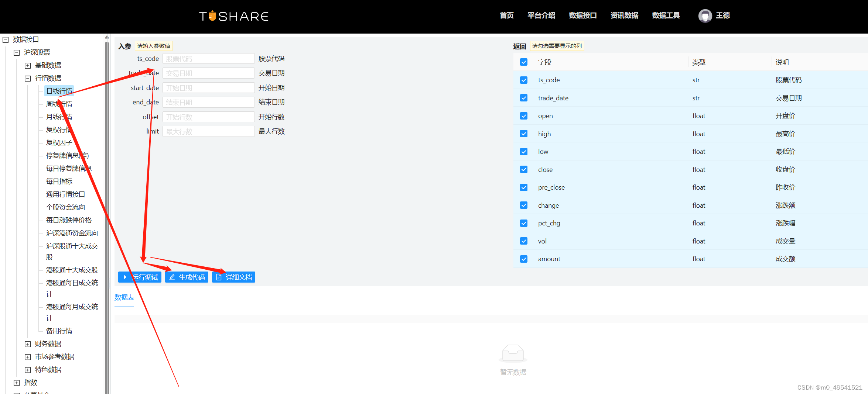Switch to the 数据表 tab
The width and height of the screenshot is (868, 394).
coord(124,297)
